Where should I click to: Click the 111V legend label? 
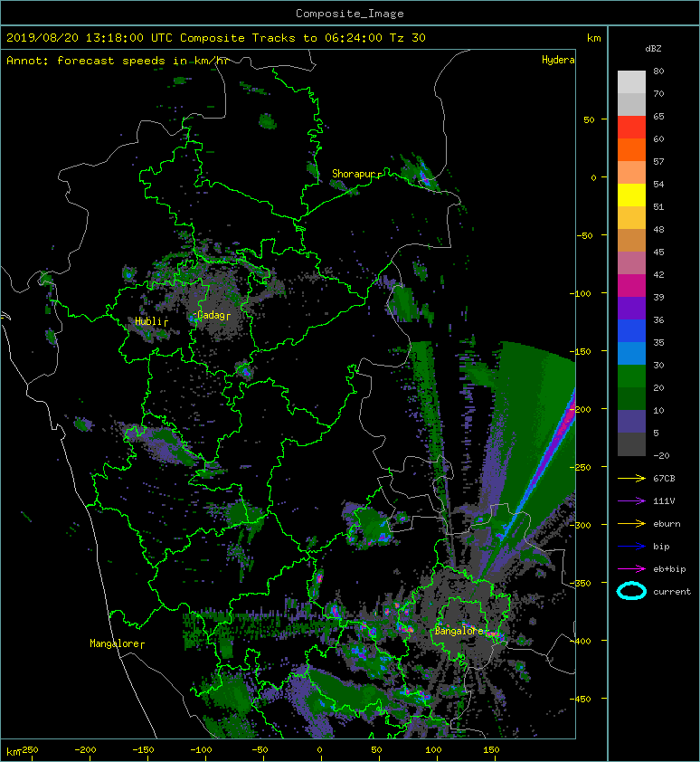click(x=664, y=500)
